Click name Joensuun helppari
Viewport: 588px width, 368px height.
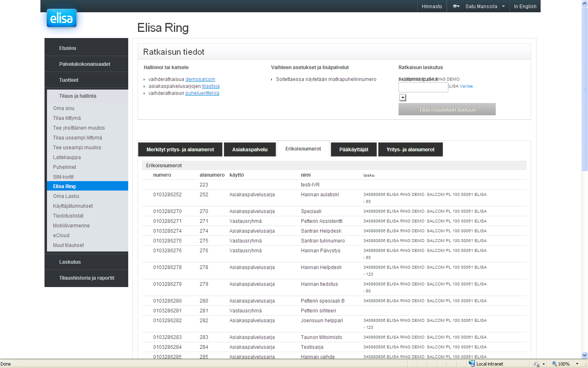(322, 321)
